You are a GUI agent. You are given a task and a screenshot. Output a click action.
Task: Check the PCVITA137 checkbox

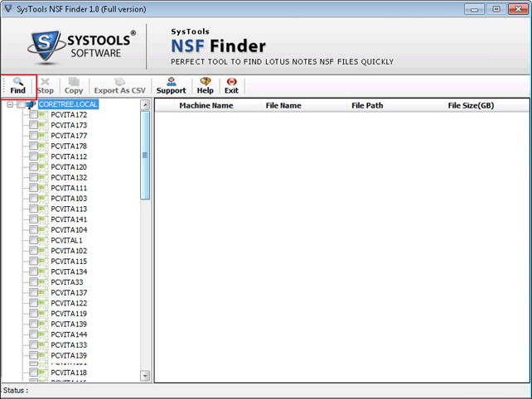click(33, 293)
